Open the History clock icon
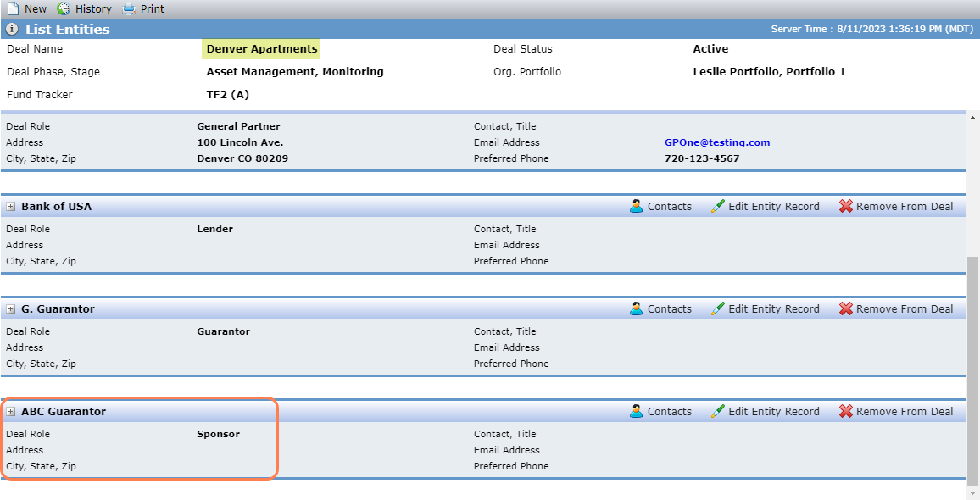Screen dimensions: 980x500 (x=64, y=8)
